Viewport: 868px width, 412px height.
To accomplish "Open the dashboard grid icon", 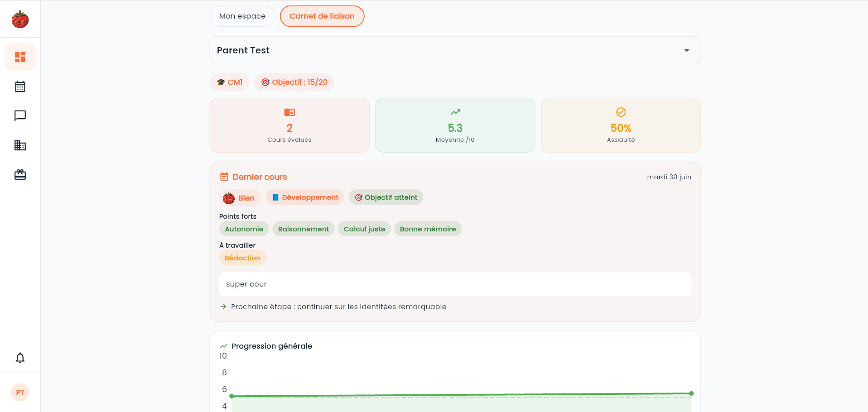I will click(20, 57).
